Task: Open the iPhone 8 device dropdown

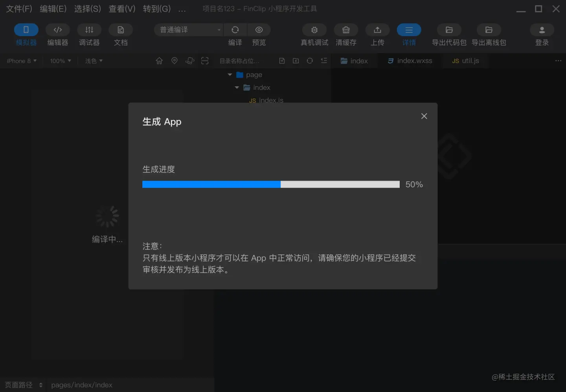Action: 22,61
